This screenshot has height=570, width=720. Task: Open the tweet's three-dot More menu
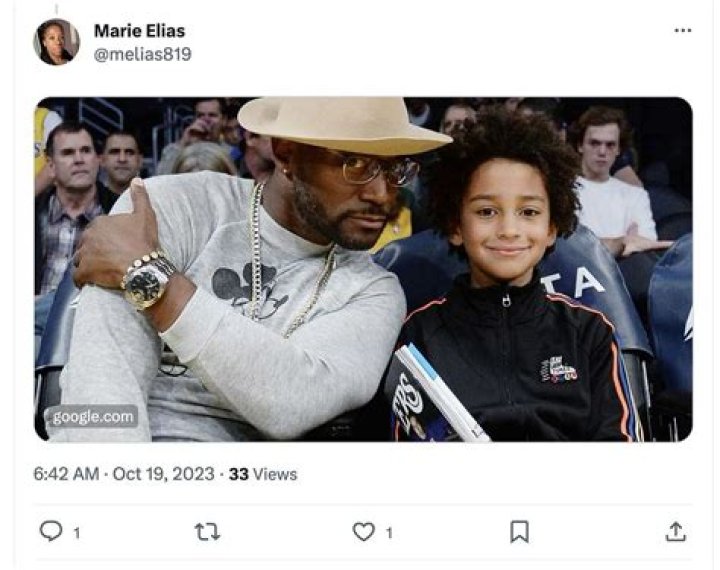coord(683,30)
